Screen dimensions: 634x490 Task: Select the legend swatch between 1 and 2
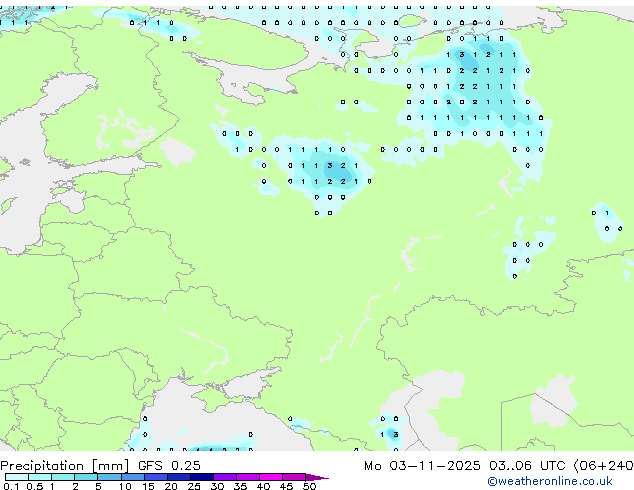click(63, 477)
